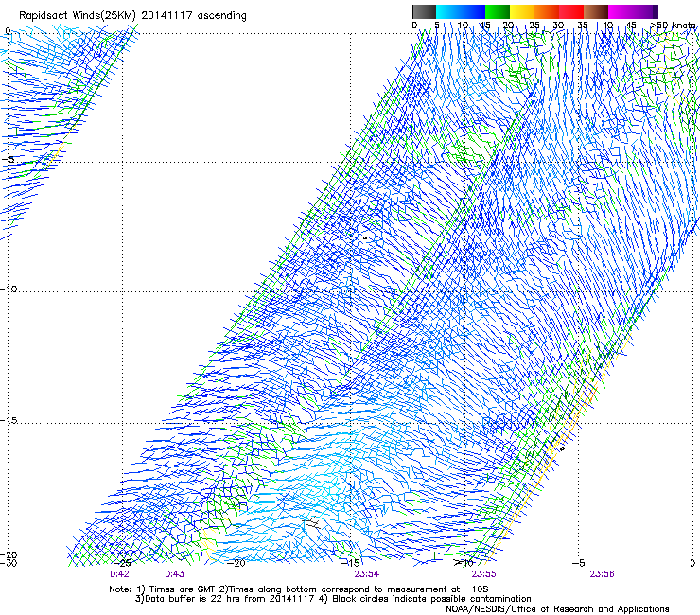Click the '30' label under the color legend
700x615 pixels.
click(x=558, y=26)
